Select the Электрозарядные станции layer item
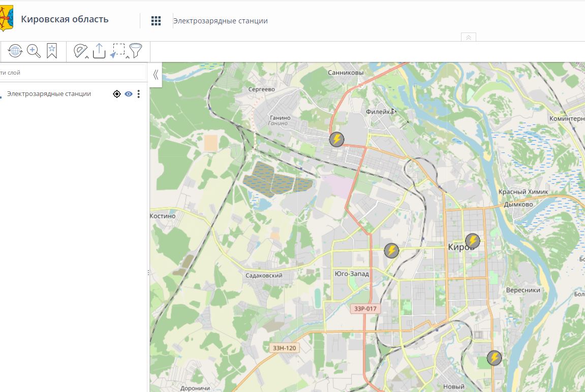Viewport: 585px width, 392px height. [49, 94]
